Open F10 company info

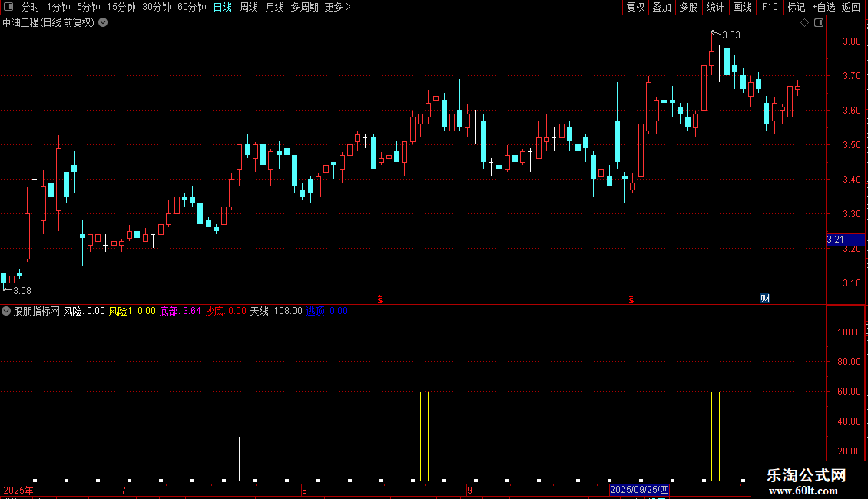[770, 7]
